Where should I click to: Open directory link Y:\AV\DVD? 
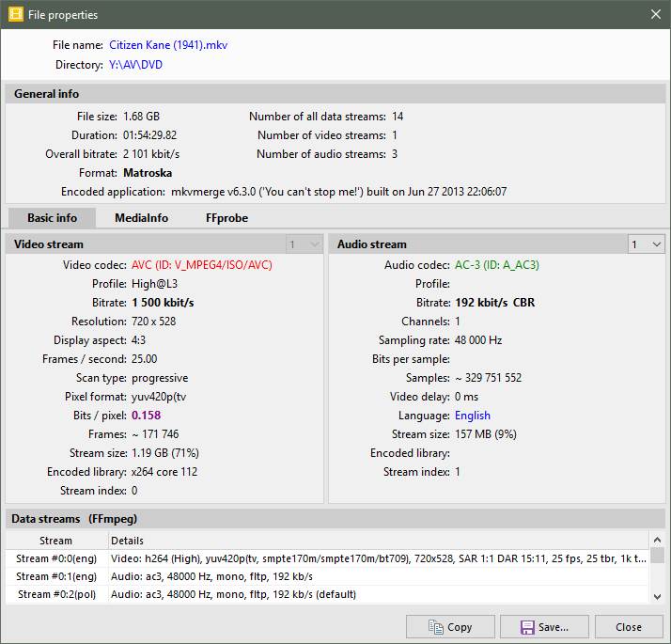(x=135, y=65)
